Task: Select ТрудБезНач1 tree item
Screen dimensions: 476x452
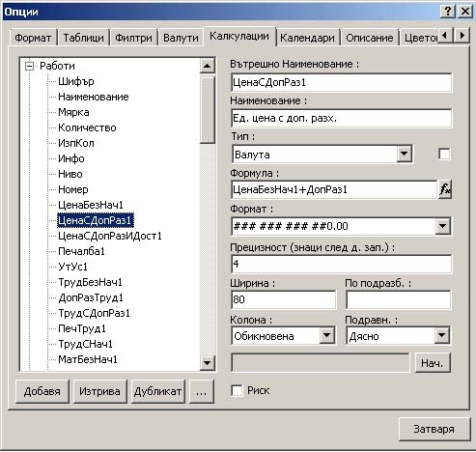Action: 90,282
